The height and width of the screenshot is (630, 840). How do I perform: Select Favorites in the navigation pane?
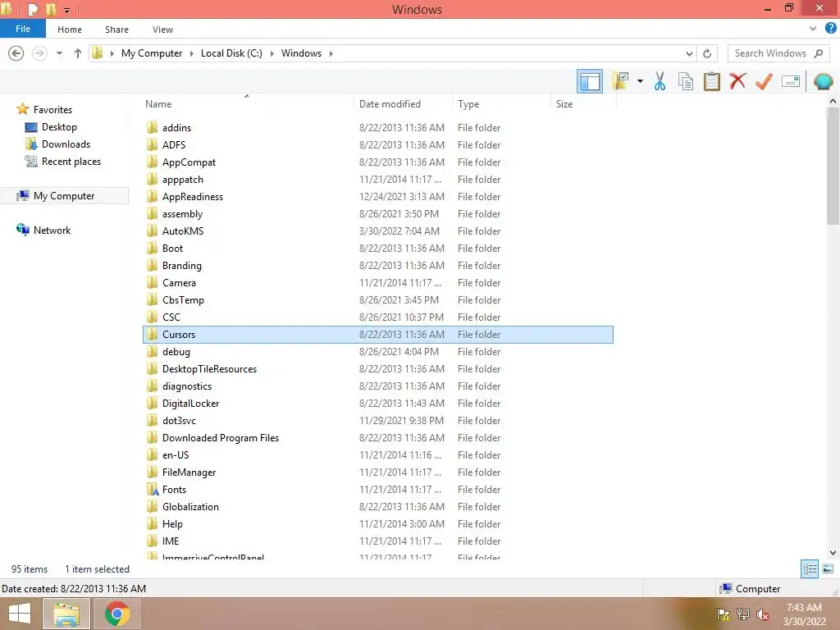[x=52, y=109]
